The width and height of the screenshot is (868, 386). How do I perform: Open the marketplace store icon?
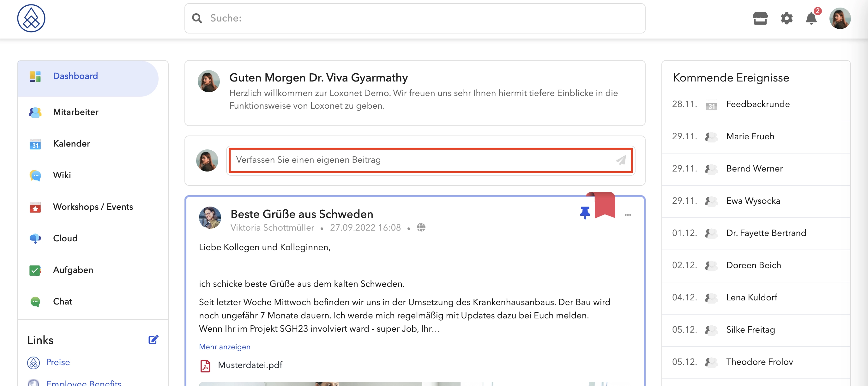tap(760, 18)
